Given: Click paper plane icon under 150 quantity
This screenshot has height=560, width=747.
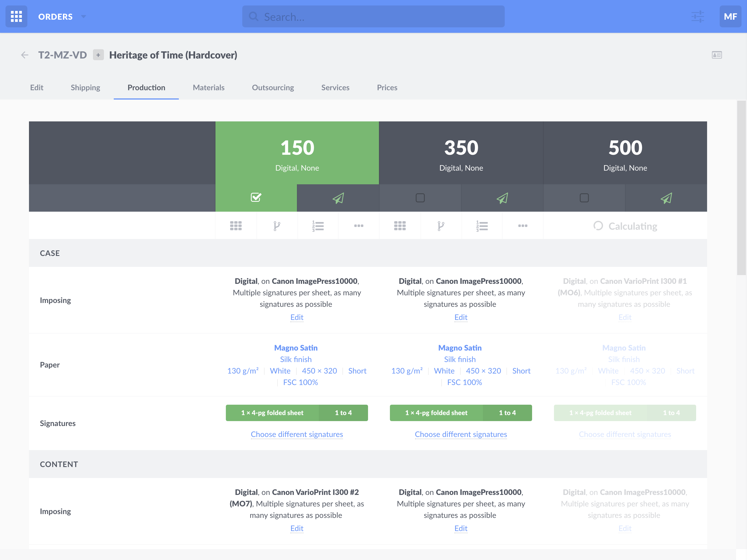Looking at the screenshot, I should pos(338,198).
